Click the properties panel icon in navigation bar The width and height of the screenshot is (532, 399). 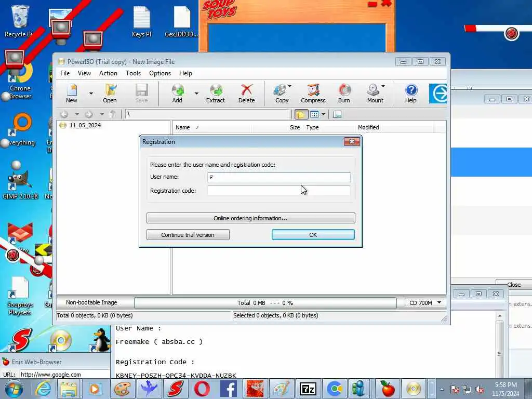(337, 114)
